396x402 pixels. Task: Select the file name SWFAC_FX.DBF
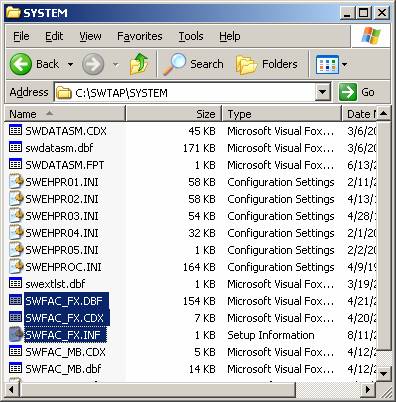[x=64, y=301]
